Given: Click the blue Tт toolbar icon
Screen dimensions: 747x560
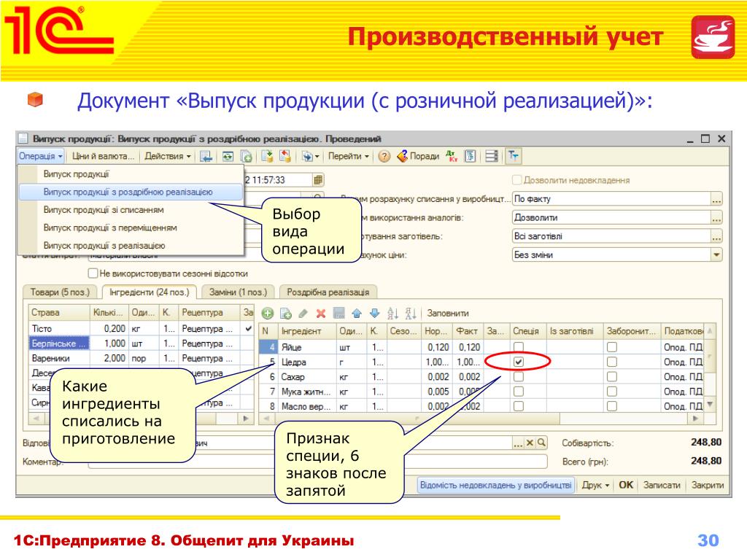Looking at the screenshot, I should point(514,156).
